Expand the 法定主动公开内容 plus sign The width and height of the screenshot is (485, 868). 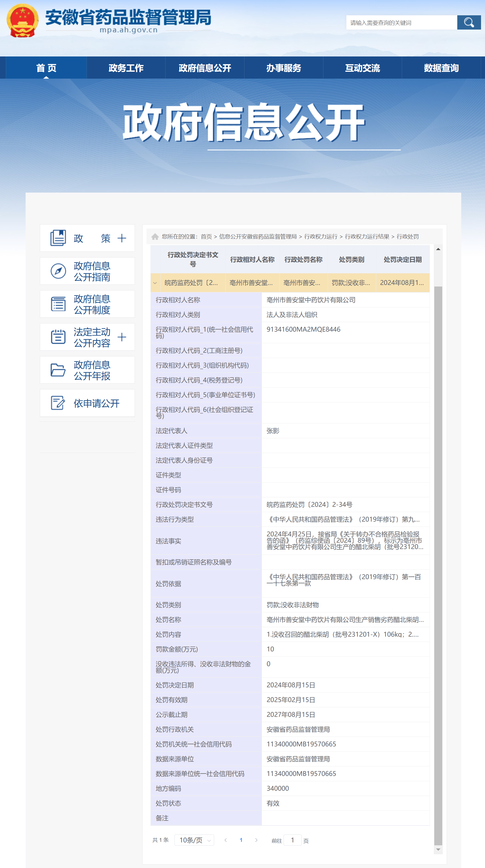(122, 337)
